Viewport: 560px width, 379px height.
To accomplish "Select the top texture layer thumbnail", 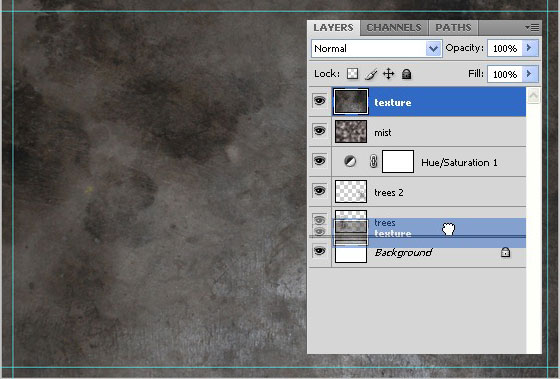I will click(x=351, y=102).
